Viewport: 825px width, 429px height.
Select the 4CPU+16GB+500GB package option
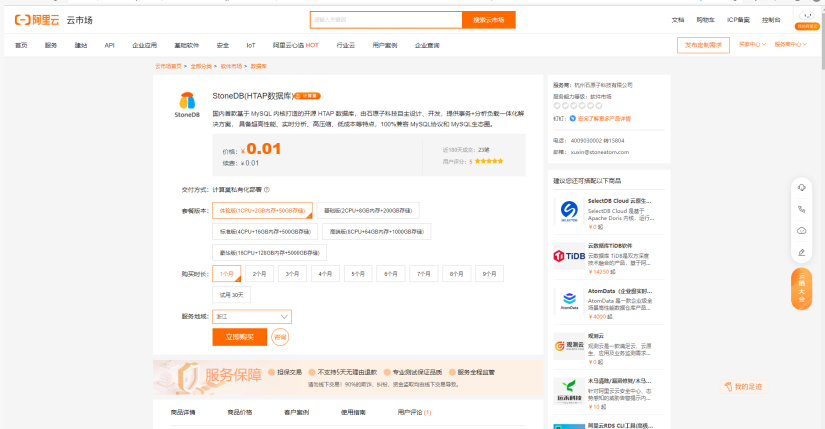pyautogui.click(x=265, y=232)
